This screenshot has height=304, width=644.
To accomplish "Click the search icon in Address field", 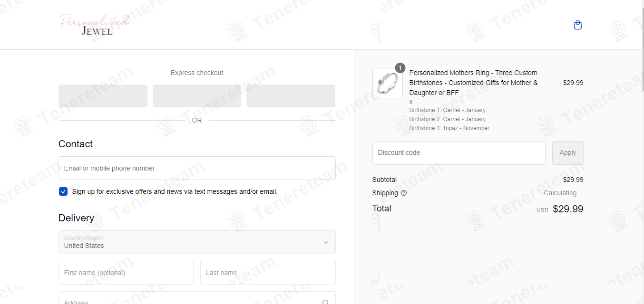I will pos(325,302).
